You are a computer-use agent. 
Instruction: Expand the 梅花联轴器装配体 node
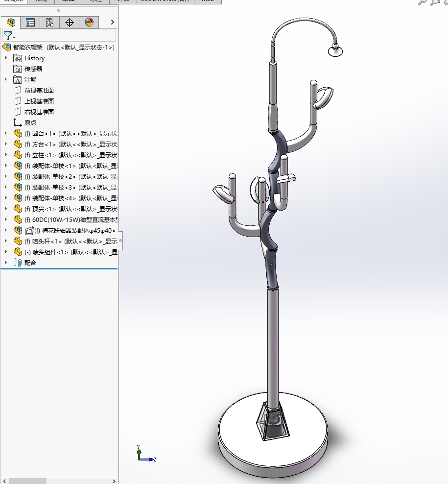tap(5, 231)
